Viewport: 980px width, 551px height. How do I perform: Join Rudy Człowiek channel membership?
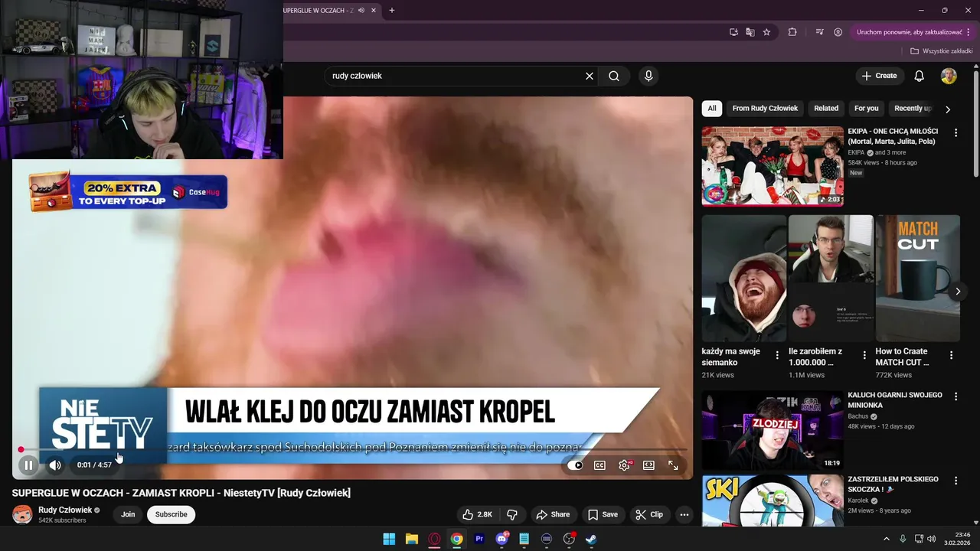[x=128, y=514]
